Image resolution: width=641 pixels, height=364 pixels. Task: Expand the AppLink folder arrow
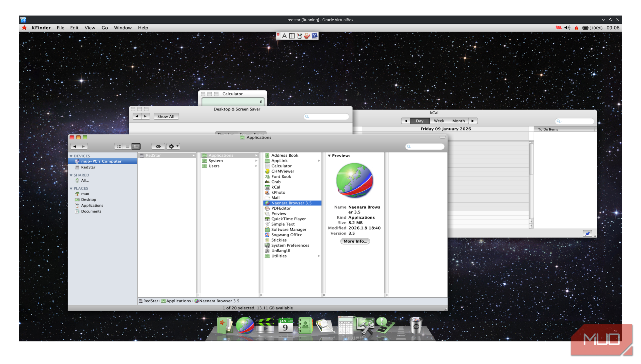click(x=319, y=161)
